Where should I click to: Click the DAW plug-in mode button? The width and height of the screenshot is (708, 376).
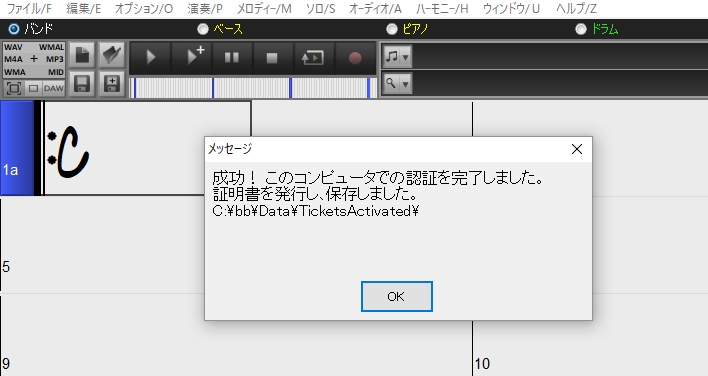pos(54,88)
